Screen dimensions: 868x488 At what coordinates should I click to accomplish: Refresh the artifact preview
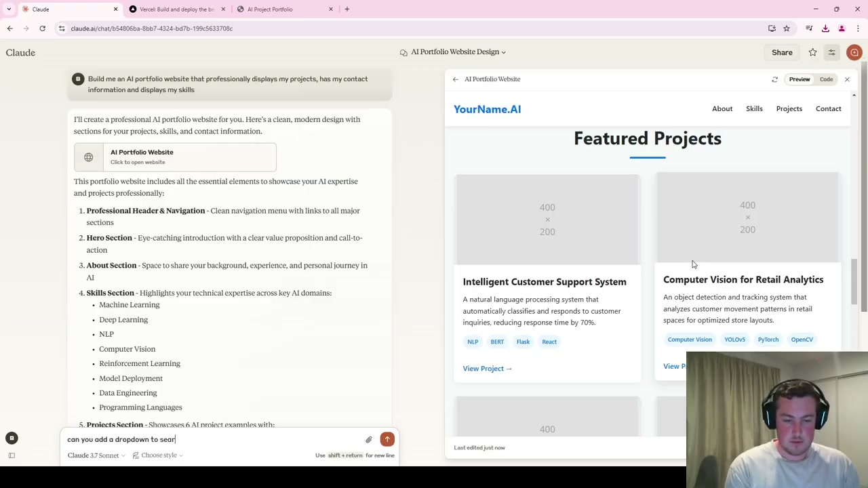[775, 79]
